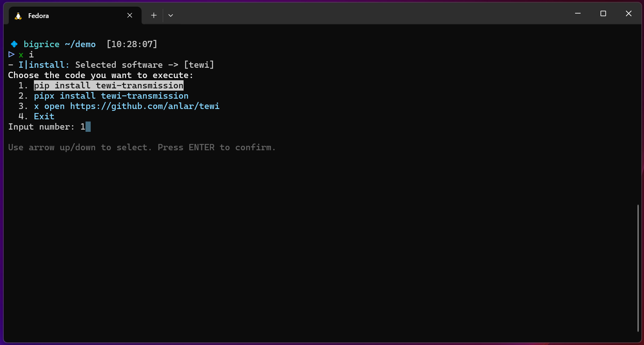This screenshot has width=644, height=345.
Task: Click the Fedora penguin tab icon
Action: coord(18,16)
